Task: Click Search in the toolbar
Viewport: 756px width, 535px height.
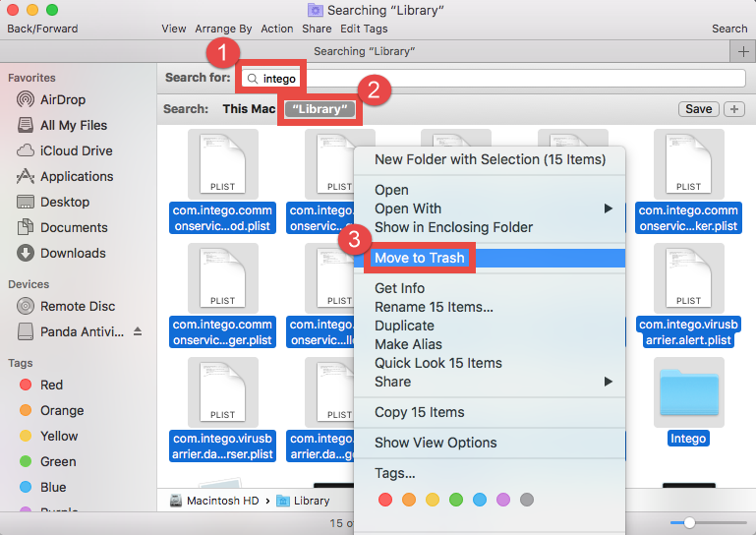Action: (729, 29)
